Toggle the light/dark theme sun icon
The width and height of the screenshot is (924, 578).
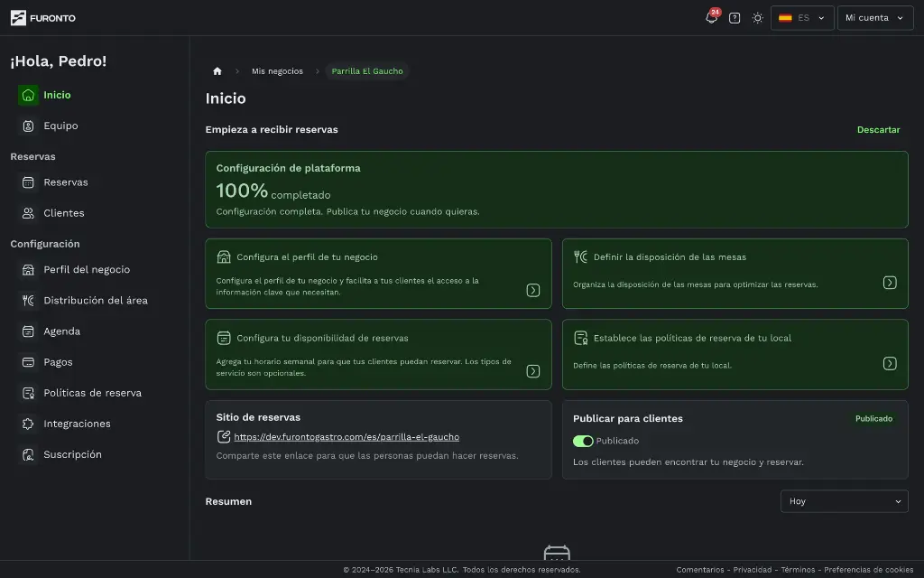coord(757,18)
